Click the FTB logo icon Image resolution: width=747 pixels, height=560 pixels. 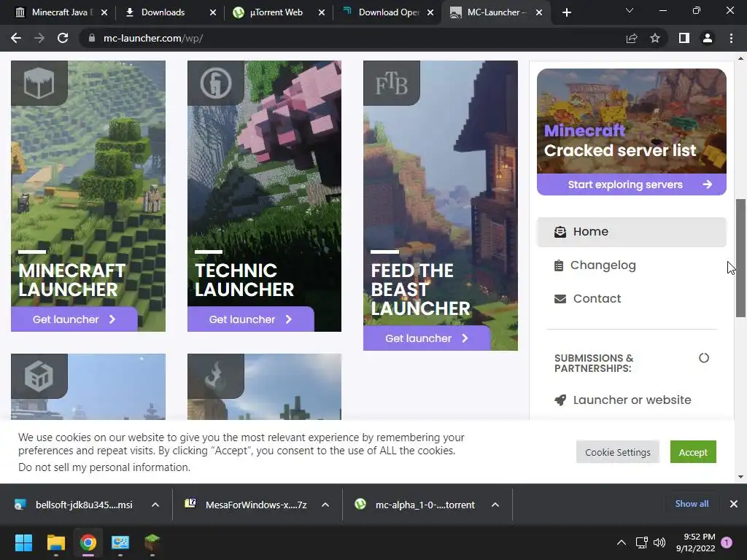tap(392, 83)
